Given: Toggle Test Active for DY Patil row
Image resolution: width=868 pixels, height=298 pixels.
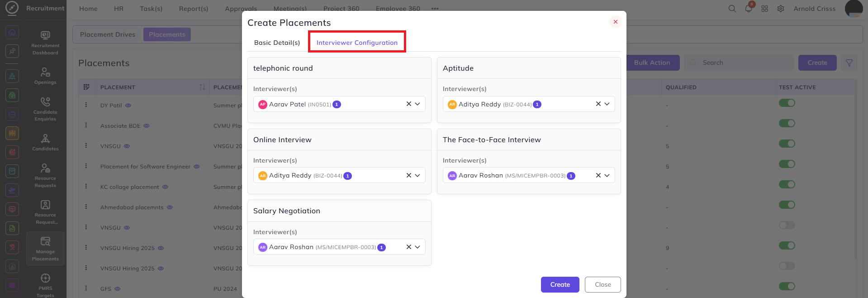Looking at the screenshot, I should (x=787, y=103).
